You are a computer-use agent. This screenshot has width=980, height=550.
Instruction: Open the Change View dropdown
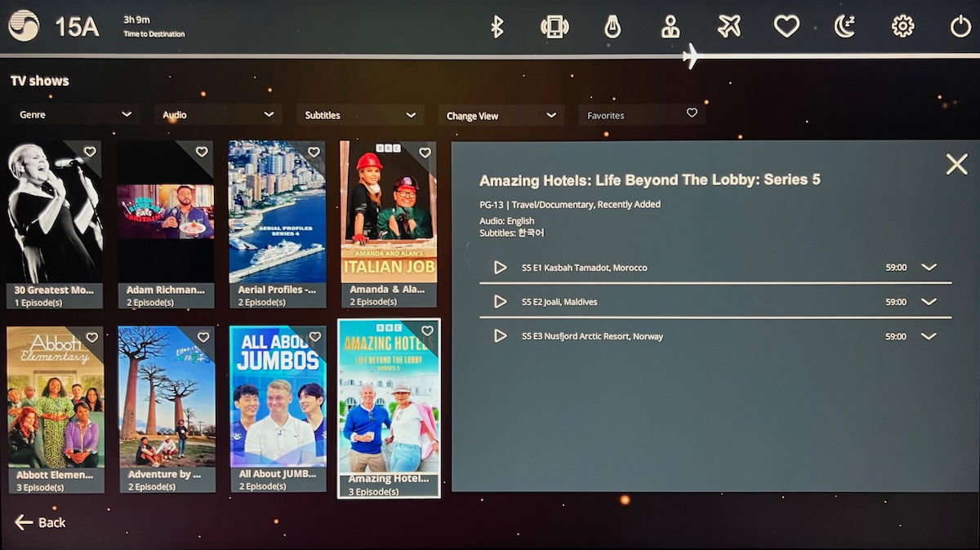pyautogui.click(x=501, y=115)
